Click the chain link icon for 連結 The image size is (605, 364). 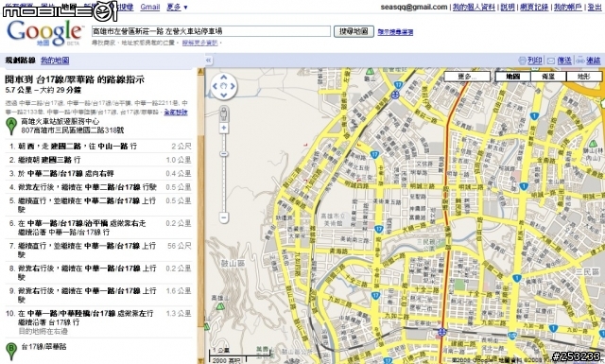tap(579, 61)
